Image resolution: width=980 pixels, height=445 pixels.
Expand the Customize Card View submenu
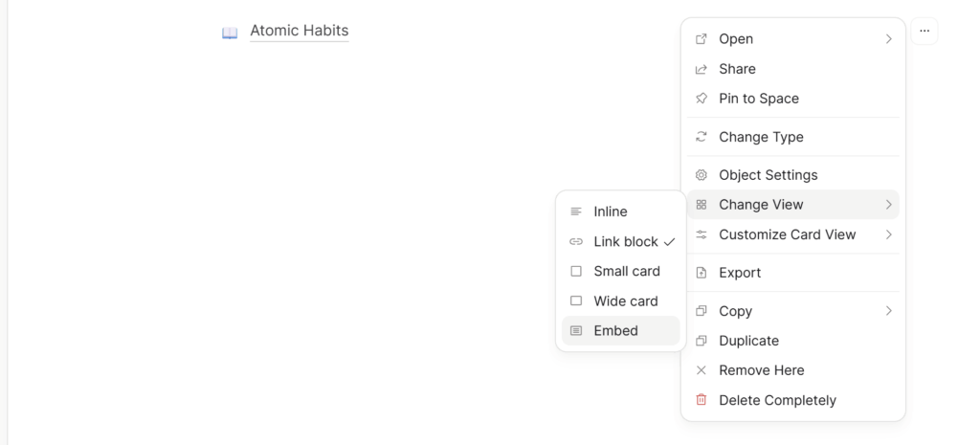point(888,234)
